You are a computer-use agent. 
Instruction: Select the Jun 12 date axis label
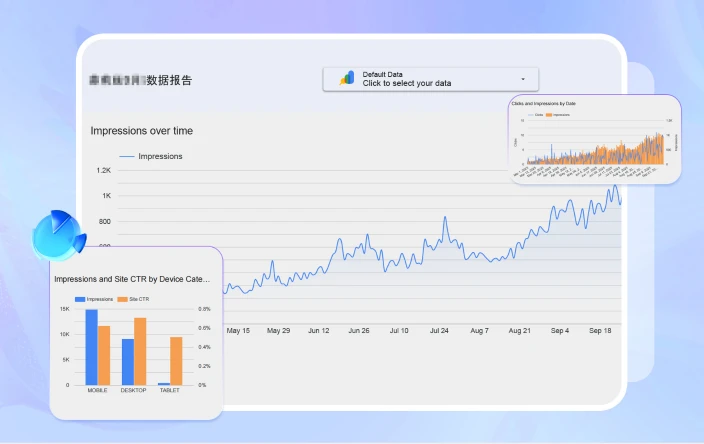(318, 330)
